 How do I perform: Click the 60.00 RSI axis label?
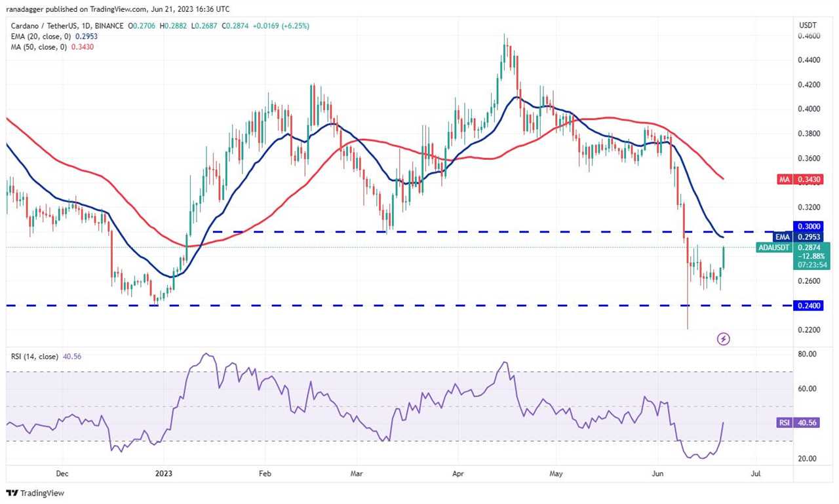click(x=808, y=389)
